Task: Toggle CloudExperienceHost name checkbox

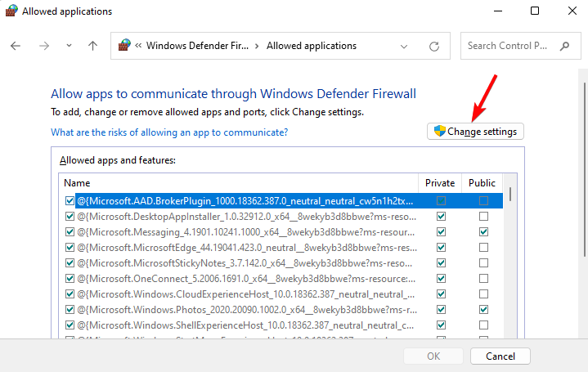Action: tap(70, 294)
